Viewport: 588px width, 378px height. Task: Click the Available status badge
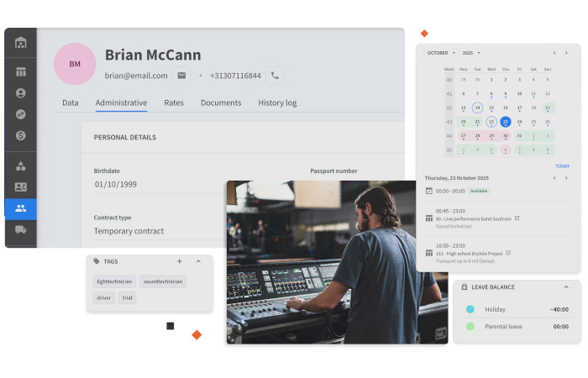479,191
